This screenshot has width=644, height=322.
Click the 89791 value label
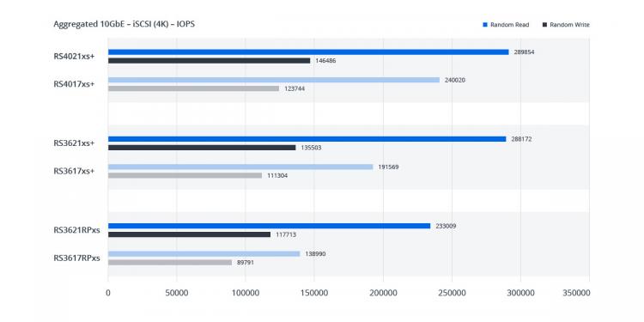pos(246,263)
